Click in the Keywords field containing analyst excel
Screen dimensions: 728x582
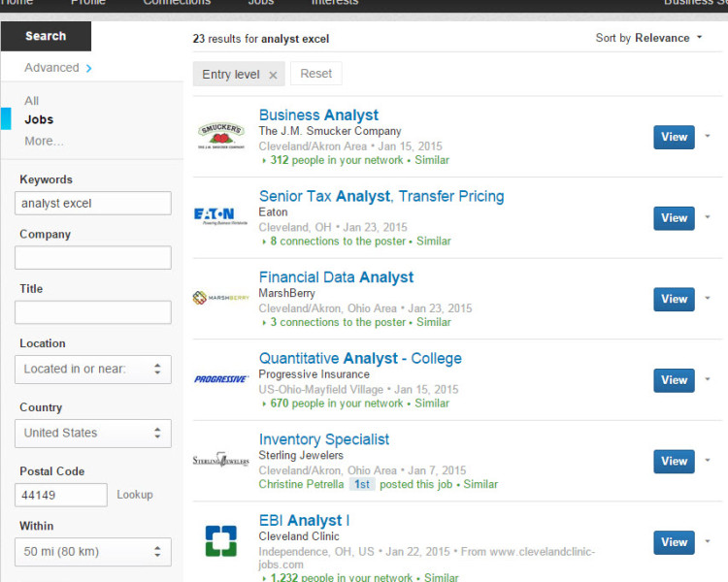[93, 204]
